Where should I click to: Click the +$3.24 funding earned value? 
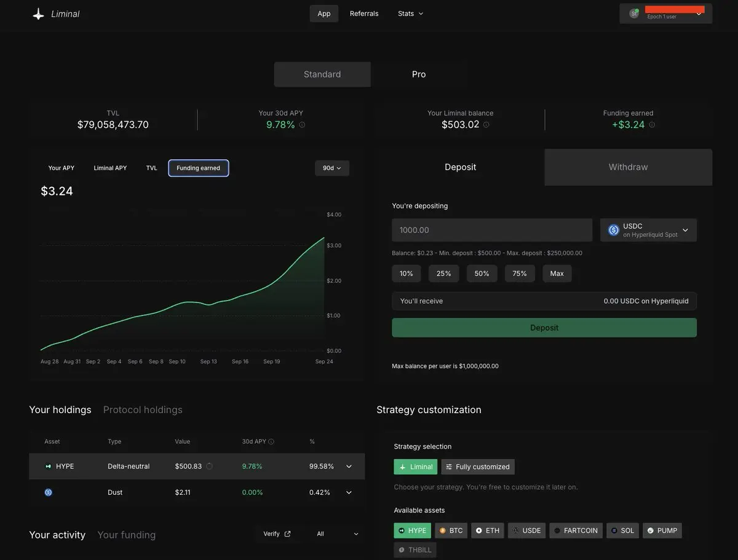pos(629,125)
